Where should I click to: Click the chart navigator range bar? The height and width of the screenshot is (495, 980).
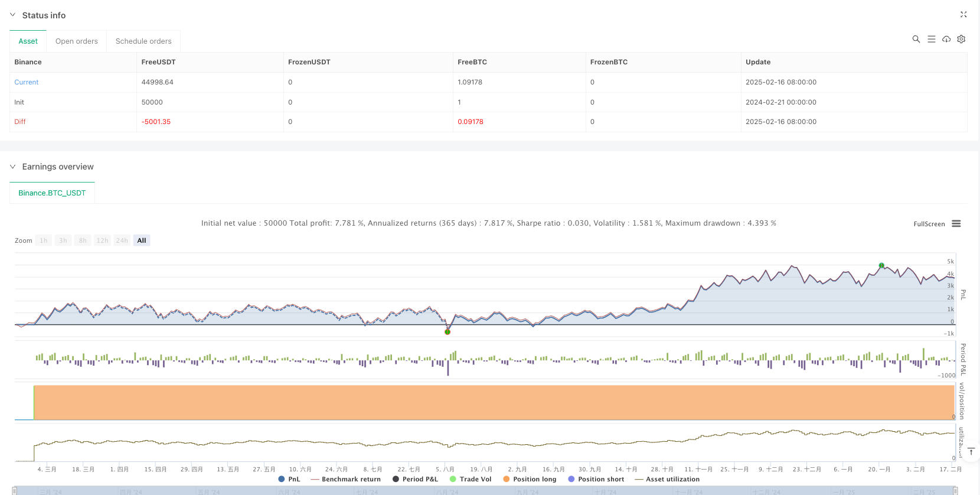click(x=485, y=491)
